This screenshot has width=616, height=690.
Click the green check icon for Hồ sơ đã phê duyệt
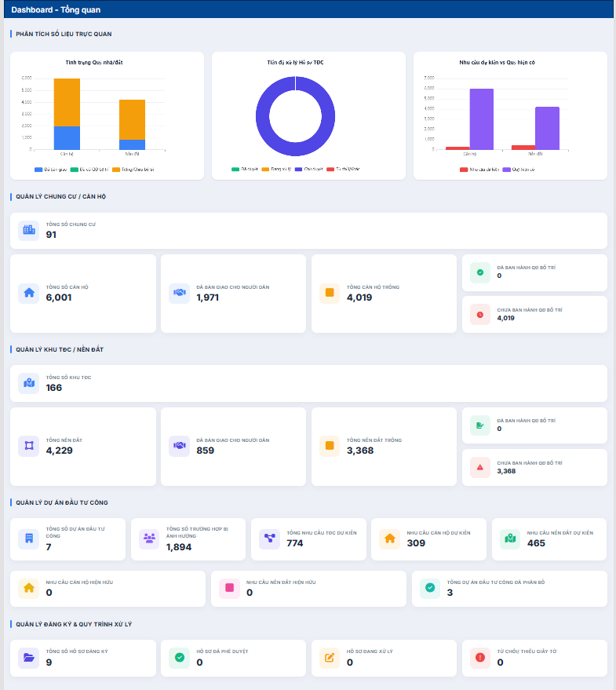(180, 658)
